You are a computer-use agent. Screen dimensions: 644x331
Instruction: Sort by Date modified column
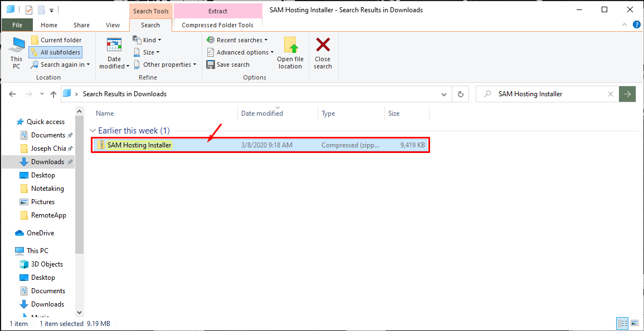coord(277,113)
